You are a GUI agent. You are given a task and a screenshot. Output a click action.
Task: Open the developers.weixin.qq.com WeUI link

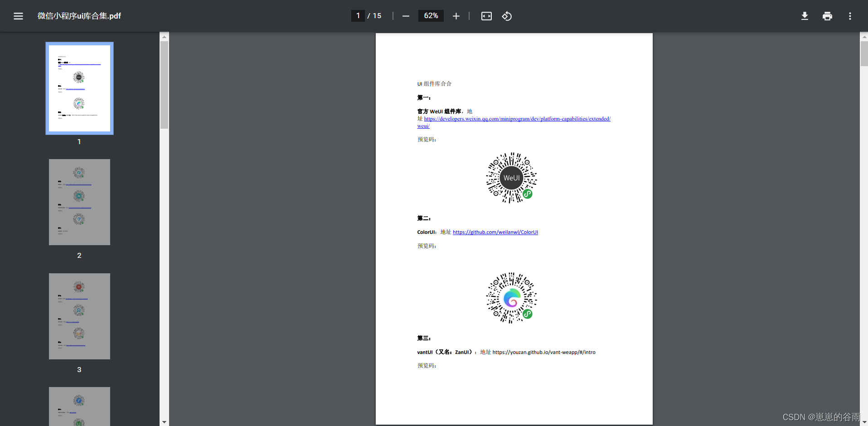(x=514, y=122)
